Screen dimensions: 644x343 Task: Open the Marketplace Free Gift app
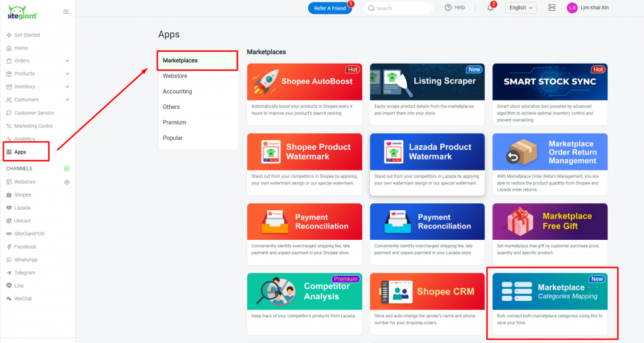point(550,234)
